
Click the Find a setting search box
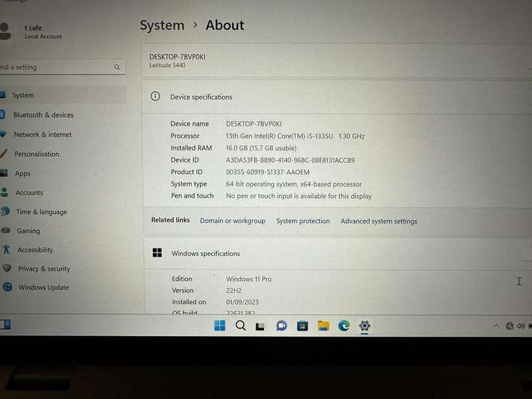63,67
